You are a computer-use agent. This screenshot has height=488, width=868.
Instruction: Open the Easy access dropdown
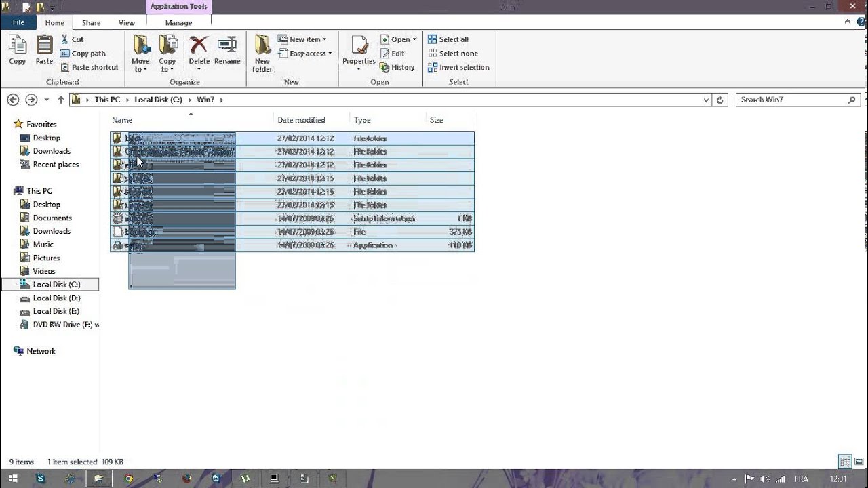305,54
